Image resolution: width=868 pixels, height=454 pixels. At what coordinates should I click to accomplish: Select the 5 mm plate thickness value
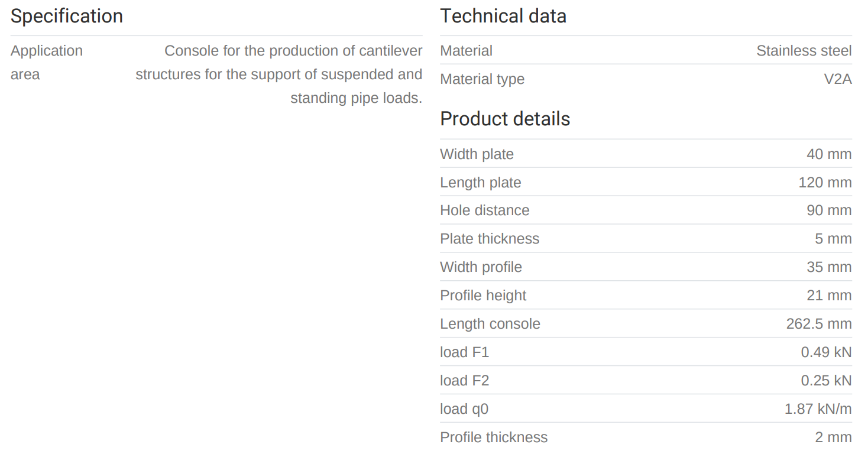point(833,239)
